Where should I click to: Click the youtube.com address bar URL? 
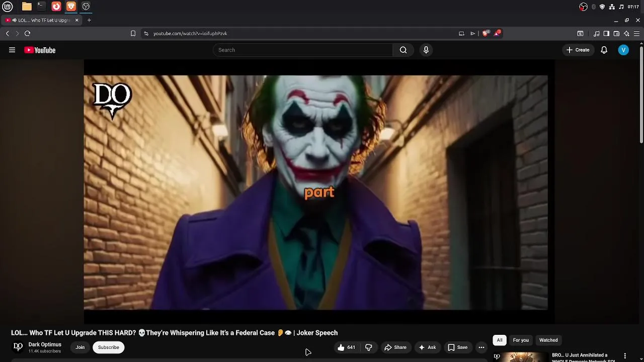click(x=190, y=33)
